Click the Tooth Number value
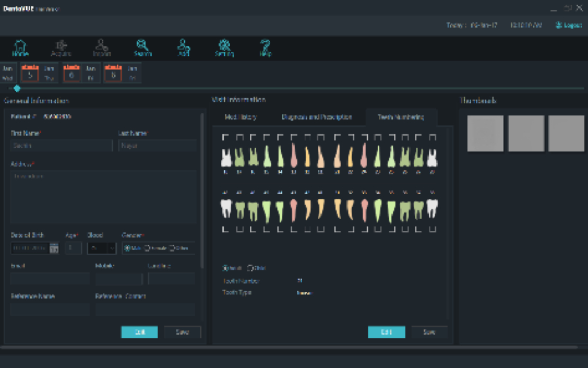This screenshot has height=368, width=588. 300,280
